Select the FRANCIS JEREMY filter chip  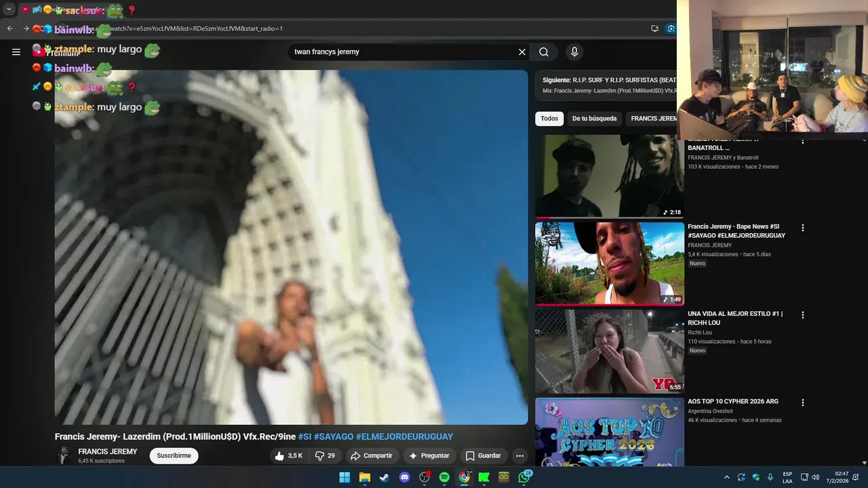(652, 119)
